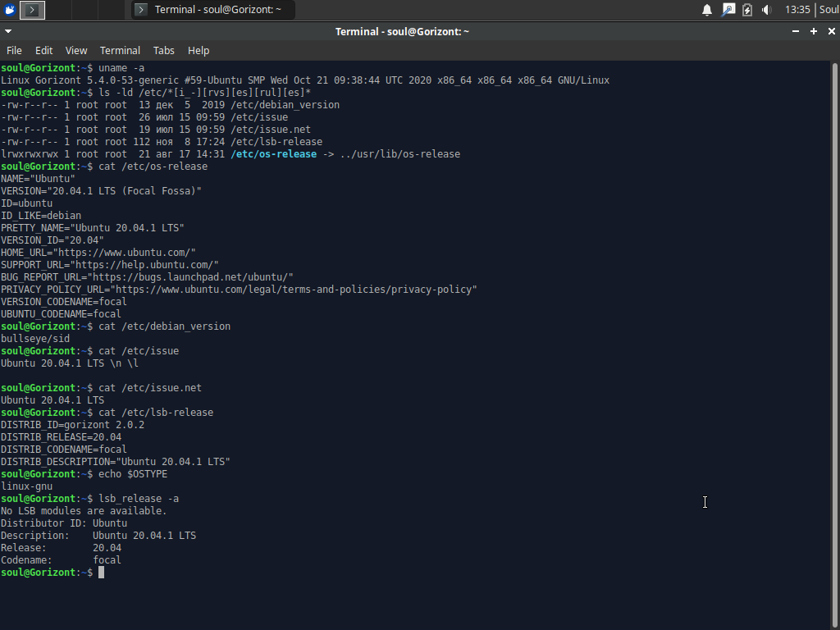Click the 'bullseye/sid' output

coord(35,339)
